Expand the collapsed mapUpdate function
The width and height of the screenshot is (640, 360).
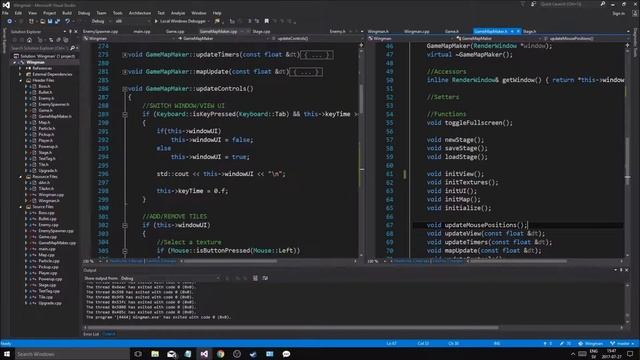124,72
